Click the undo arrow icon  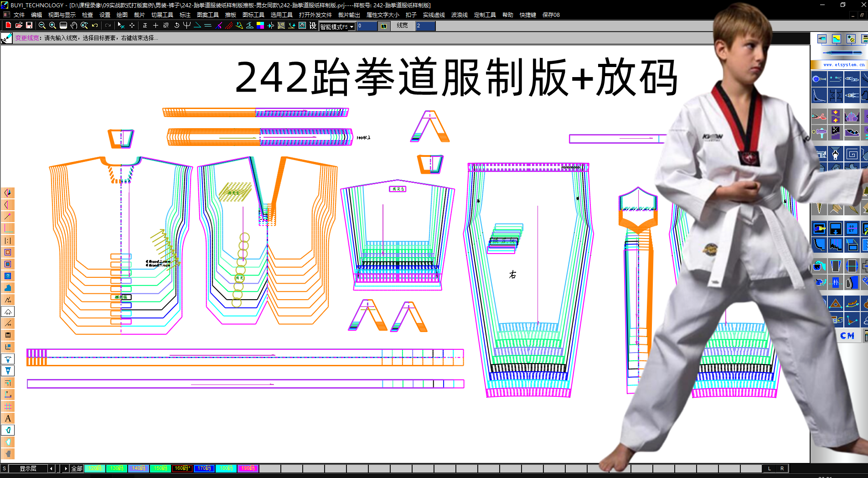point(95,26)
